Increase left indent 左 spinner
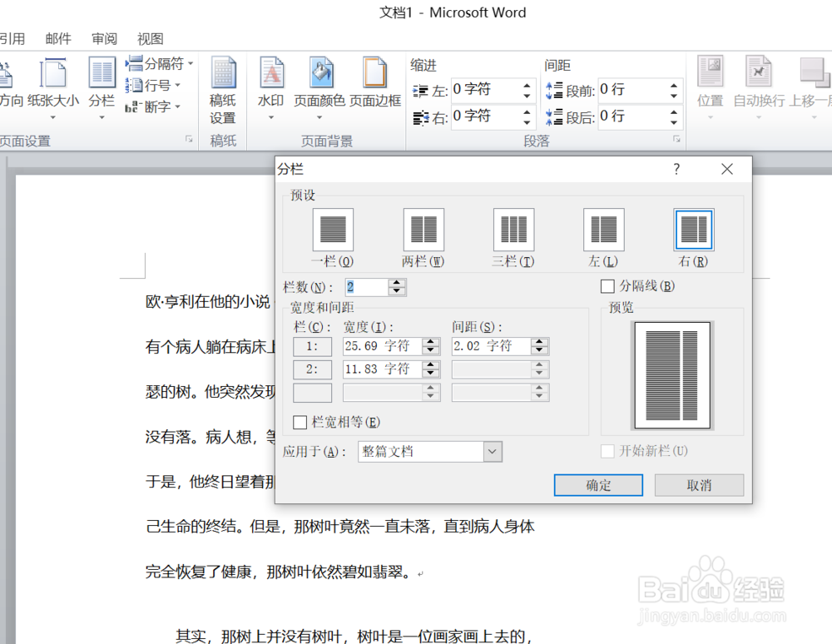The width and height of the screenshot is (832, 644). [527, 85]
